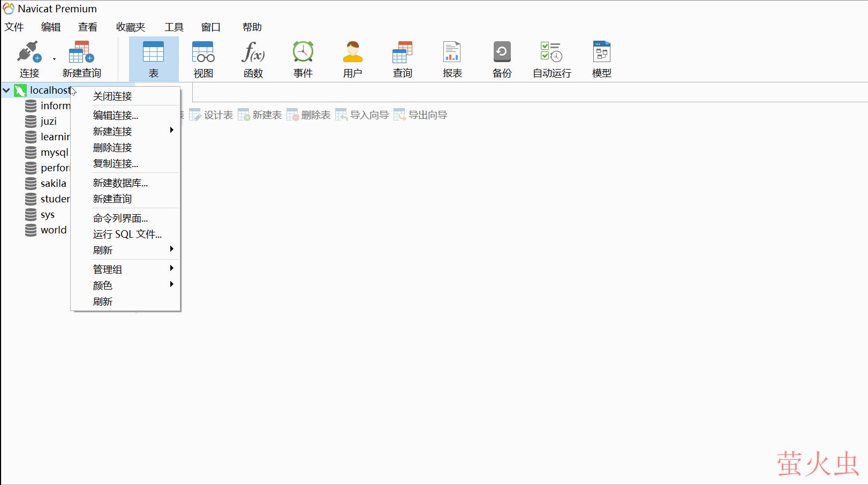The image size is (868, 485).
Task: Open the 新建连接 submenu
Action: tap(112, 131)
